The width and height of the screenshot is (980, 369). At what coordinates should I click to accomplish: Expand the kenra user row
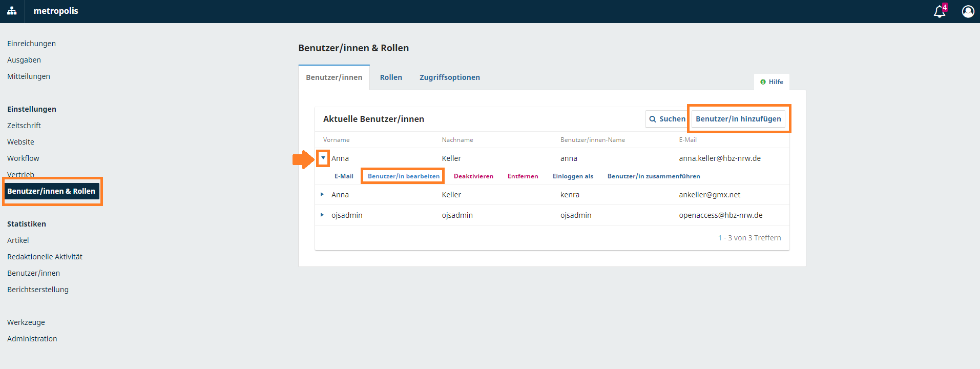[322, 194]
